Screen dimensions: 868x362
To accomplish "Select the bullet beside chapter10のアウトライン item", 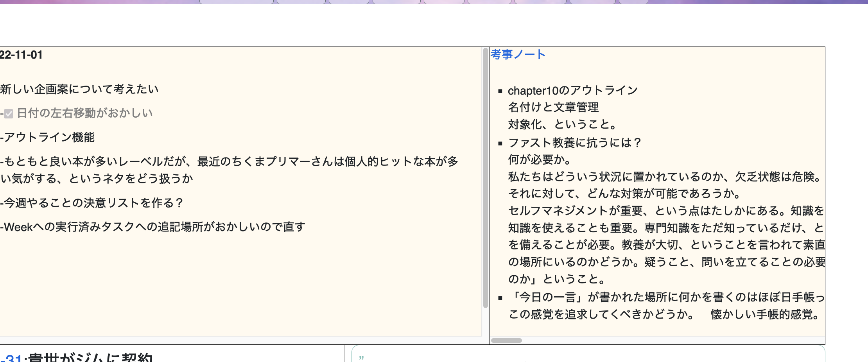I will click(499, 91).
